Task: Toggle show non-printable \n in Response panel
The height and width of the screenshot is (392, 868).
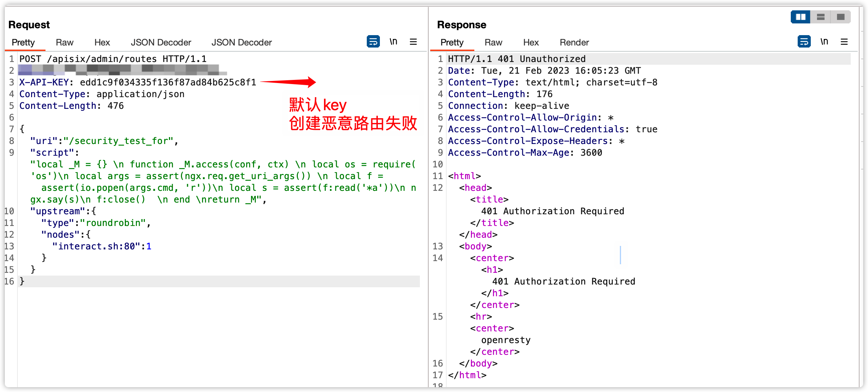Action: [x=824, y=42]
